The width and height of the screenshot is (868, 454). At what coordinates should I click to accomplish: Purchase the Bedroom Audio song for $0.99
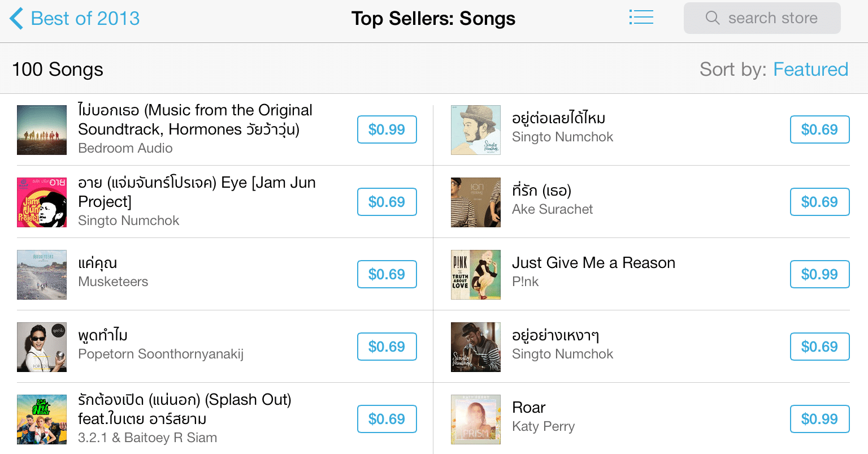click(x=387, y=129)
